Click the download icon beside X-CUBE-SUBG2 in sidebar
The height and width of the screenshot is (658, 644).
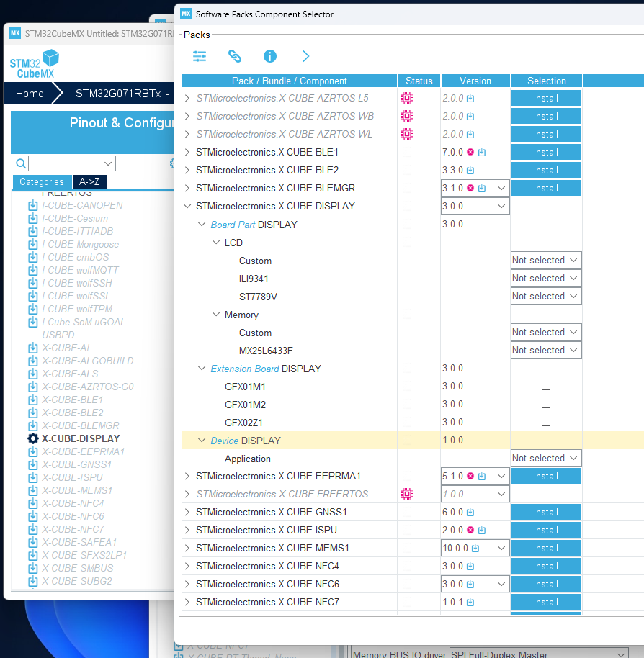click(x=32, y=582)
